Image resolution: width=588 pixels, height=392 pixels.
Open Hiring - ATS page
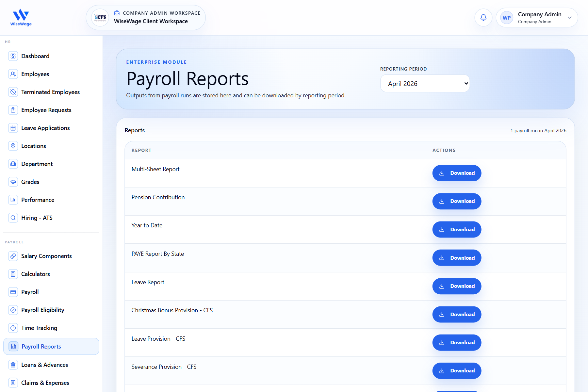(x=51, y=218)
